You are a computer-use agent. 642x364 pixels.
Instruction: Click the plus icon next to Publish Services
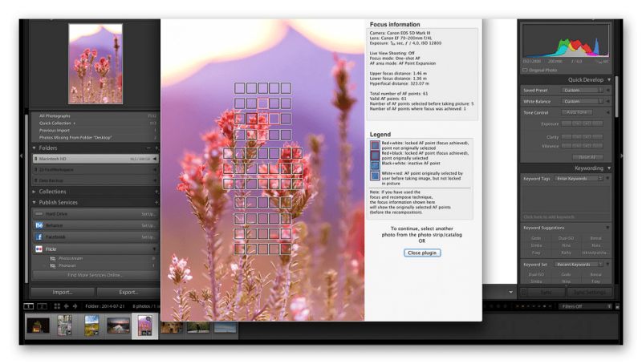[156, 203]
